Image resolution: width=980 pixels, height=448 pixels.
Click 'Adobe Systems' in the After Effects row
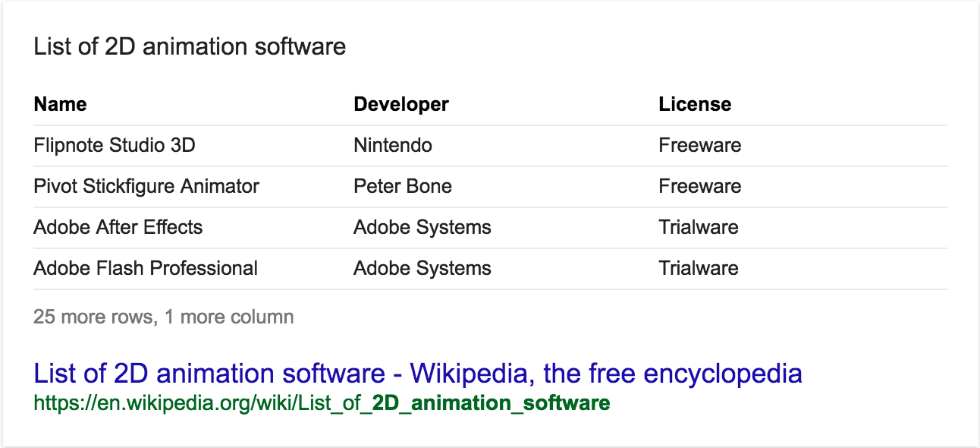tap(422, 227)
